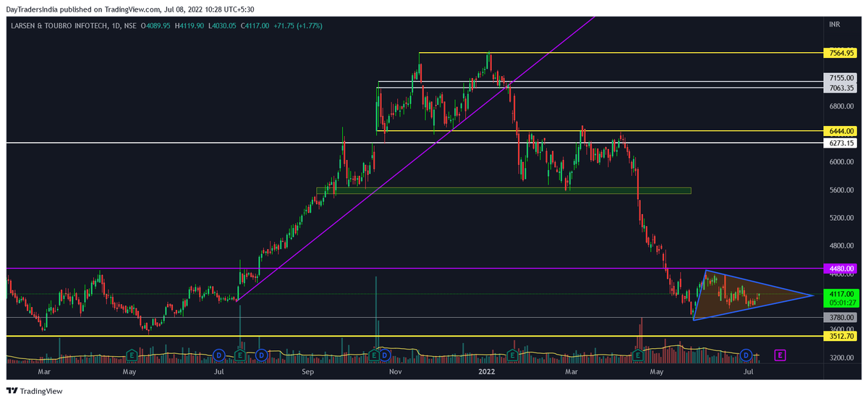Click the 6273.15 price label
The image size is (868, 401).
[x=841, y=143]
